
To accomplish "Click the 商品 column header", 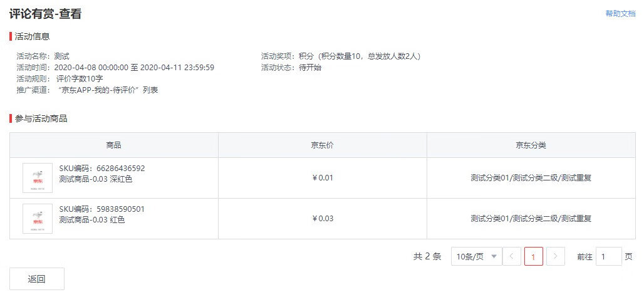I will (x=114, y=145).
